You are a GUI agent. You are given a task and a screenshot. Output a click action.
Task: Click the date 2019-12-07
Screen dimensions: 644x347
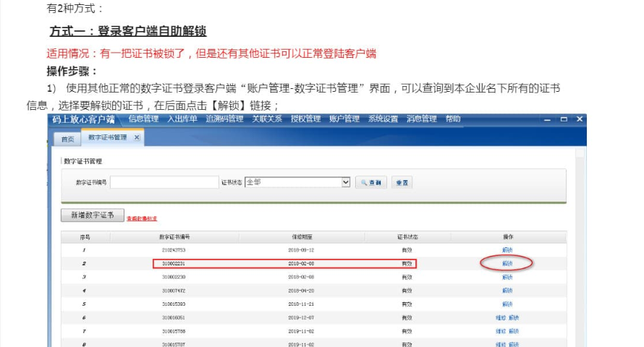pos(301,317)
